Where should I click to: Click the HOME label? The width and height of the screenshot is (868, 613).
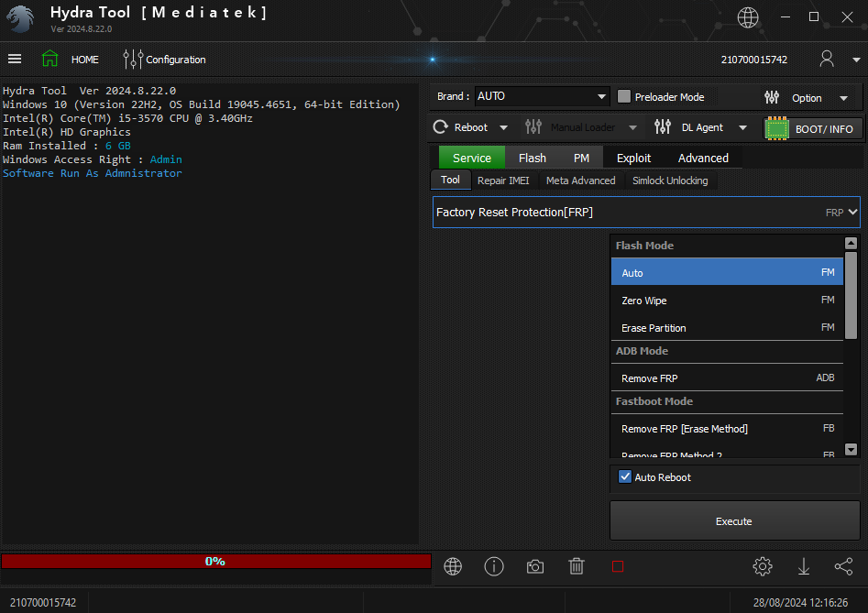(x=84, y=60)
